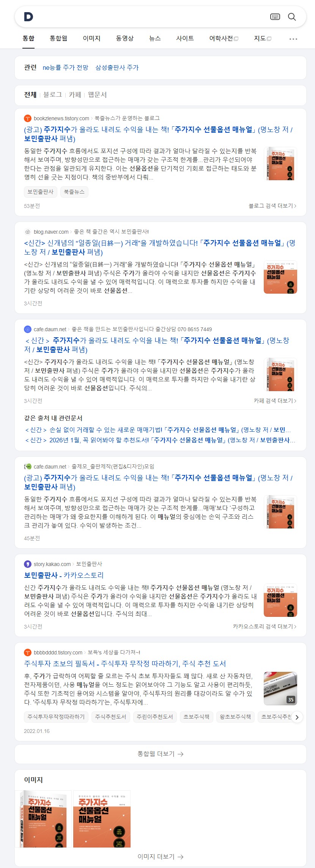
Task: Switch to the 뉴스 tab
Action: click(155, 38)
